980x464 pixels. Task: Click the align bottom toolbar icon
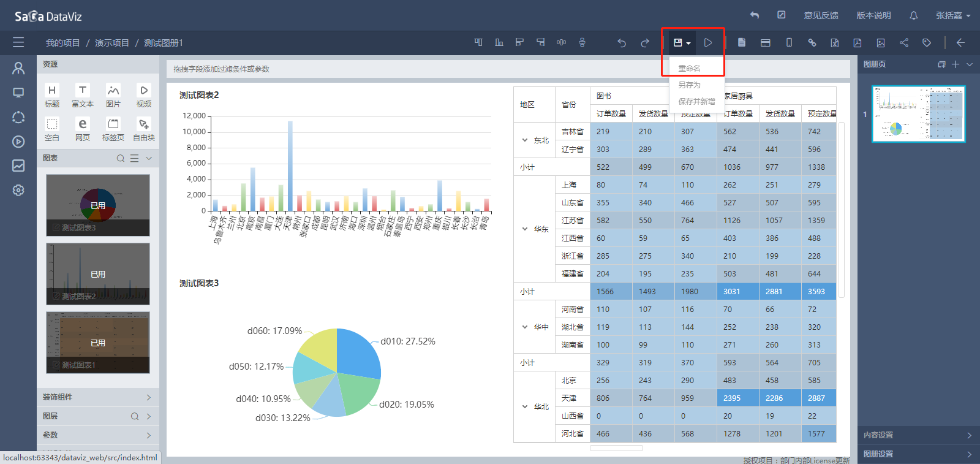point(499,42)
